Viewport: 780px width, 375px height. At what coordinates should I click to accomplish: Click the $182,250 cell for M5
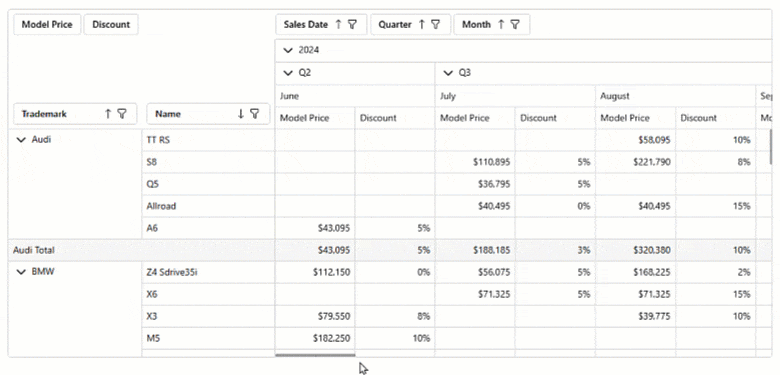315,338
